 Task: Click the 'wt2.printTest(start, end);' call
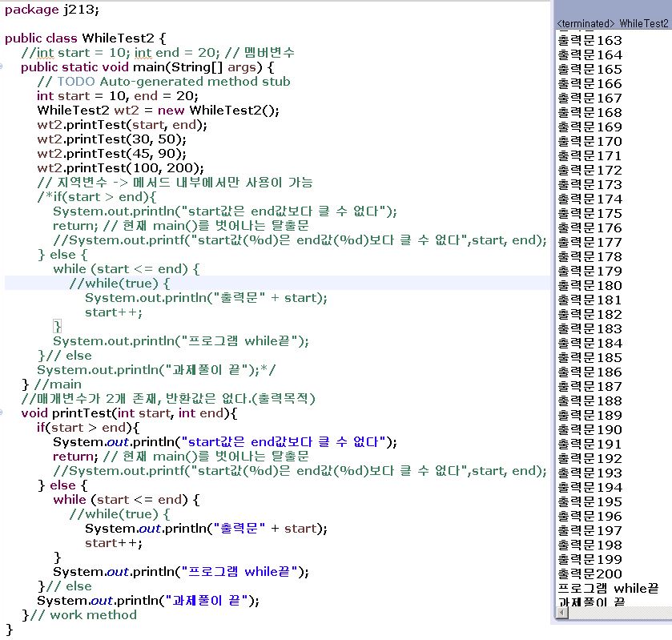(x=122, y=125)
